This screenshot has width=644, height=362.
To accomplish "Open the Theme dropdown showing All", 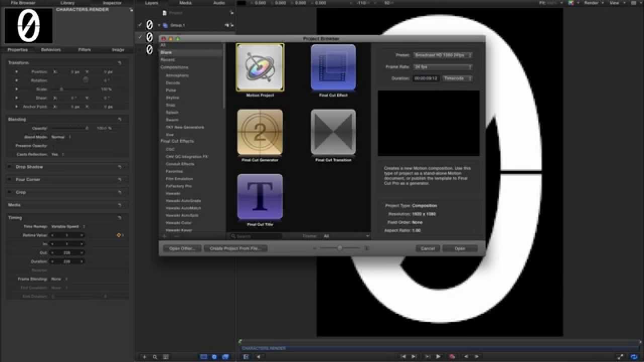I will [x=346, y=236].
